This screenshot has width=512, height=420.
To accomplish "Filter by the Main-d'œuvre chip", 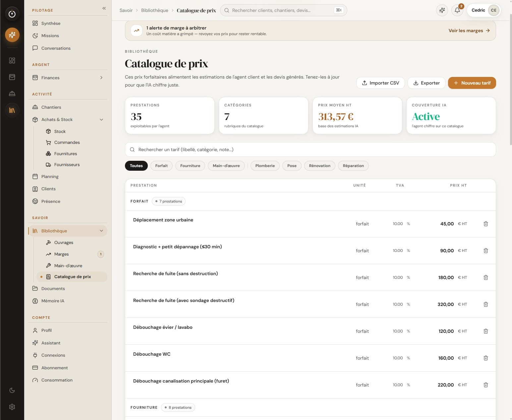I will [x=226, y=166].
